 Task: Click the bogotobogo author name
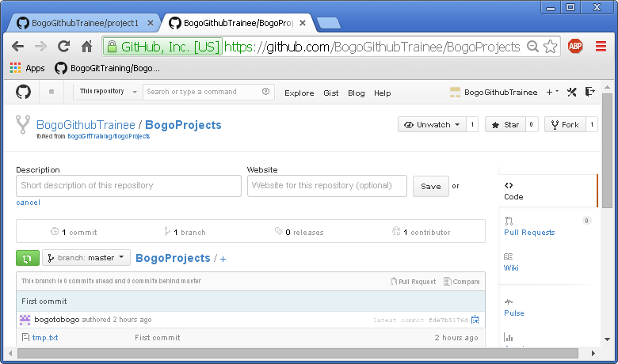pos(57,320)
